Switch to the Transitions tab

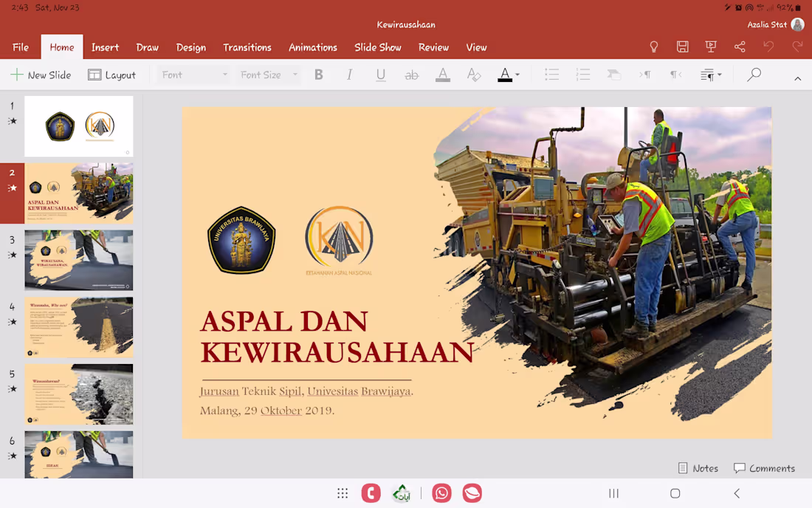[x=247, y=47]
